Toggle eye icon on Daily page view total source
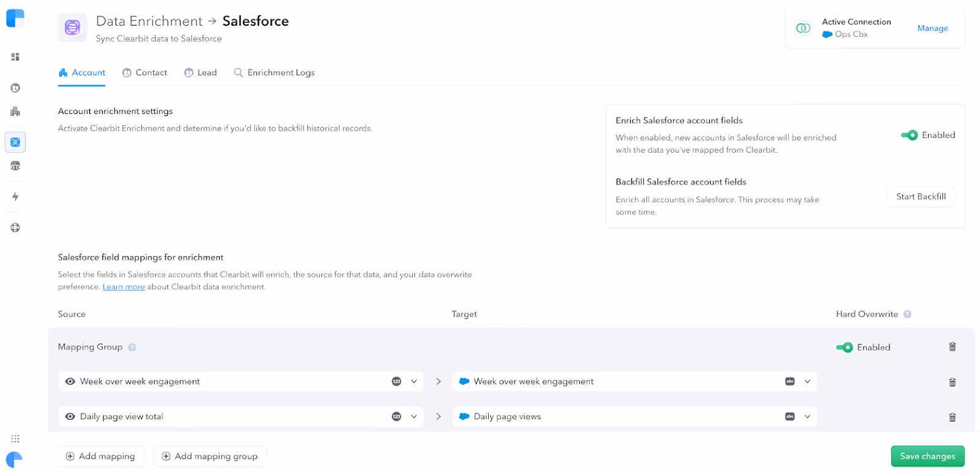 click(70, 416)
